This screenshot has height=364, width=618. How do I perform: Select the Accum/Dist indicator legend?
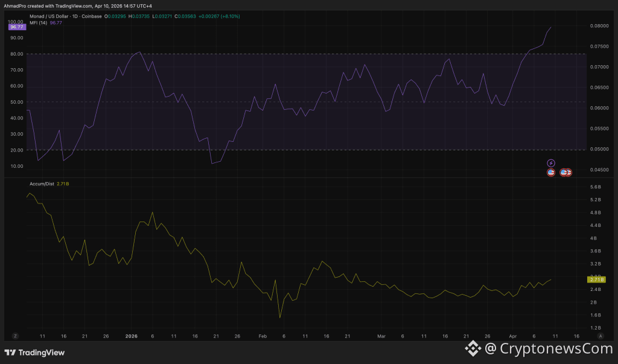tap(42, 184)
